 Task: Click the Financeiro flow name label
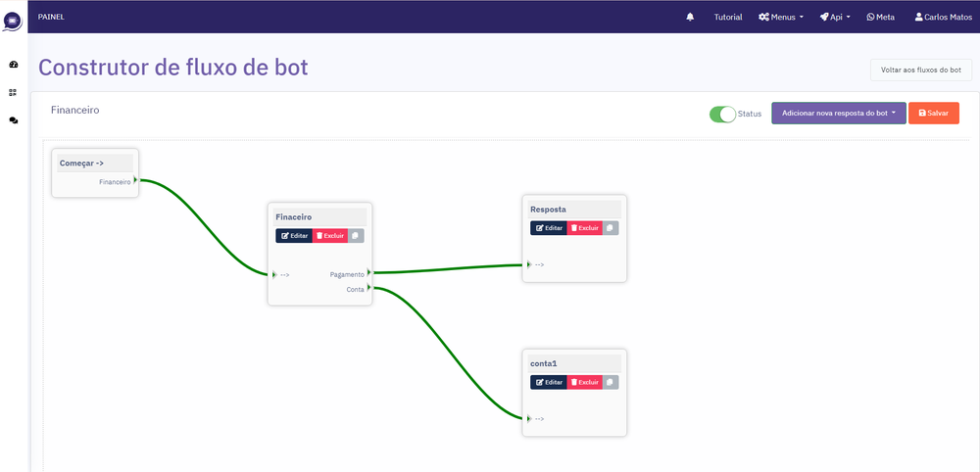click(75, 110)
